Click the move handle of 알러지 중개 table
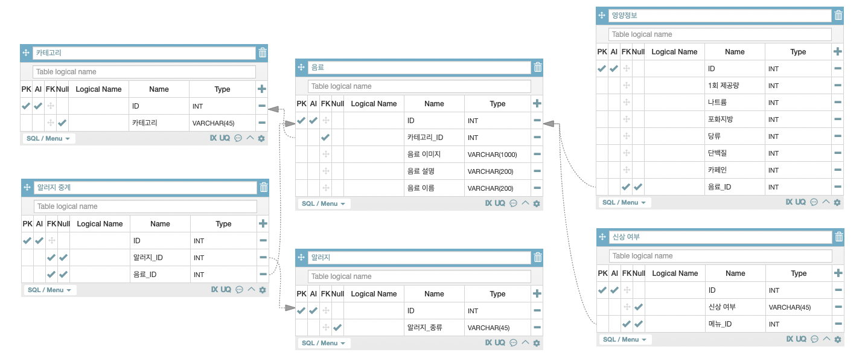This screenshot has width=868, height=364. 27,188
